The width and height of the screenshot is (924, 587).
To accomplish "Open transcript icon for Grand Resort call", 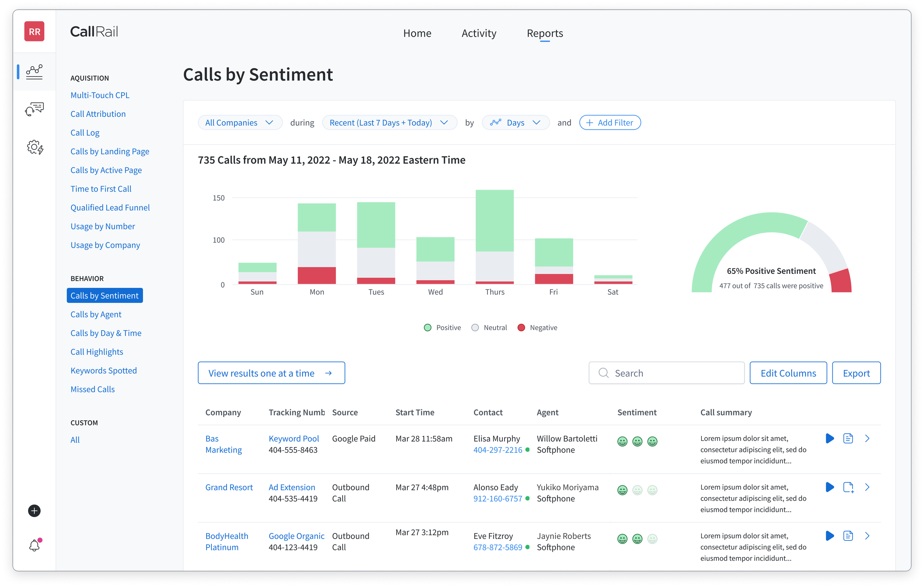I will [x=848, y=487].
